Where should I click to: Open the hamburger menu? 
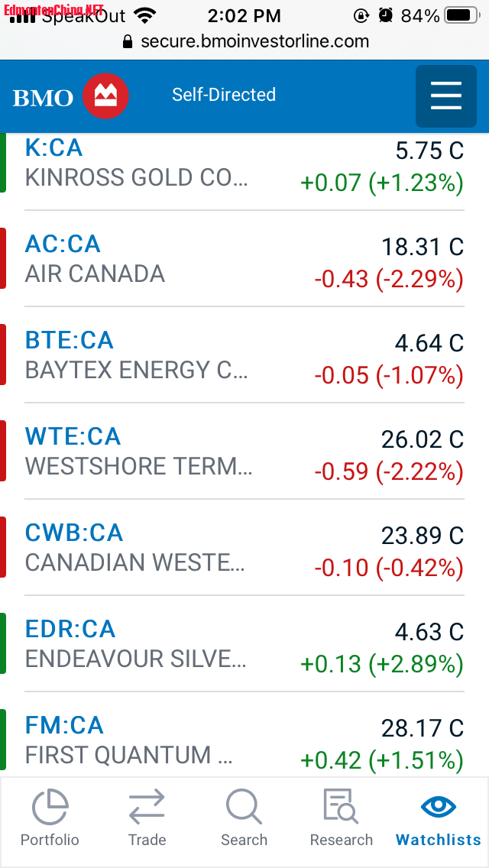click(446, 97)
